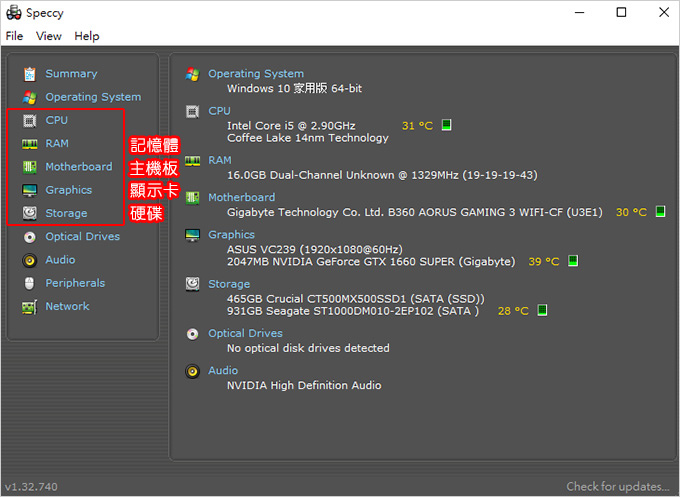The width and height of the screenshot is (680, 497).
Task: Click the RAM icon in summary panel
Action: [x=193, y=161]
